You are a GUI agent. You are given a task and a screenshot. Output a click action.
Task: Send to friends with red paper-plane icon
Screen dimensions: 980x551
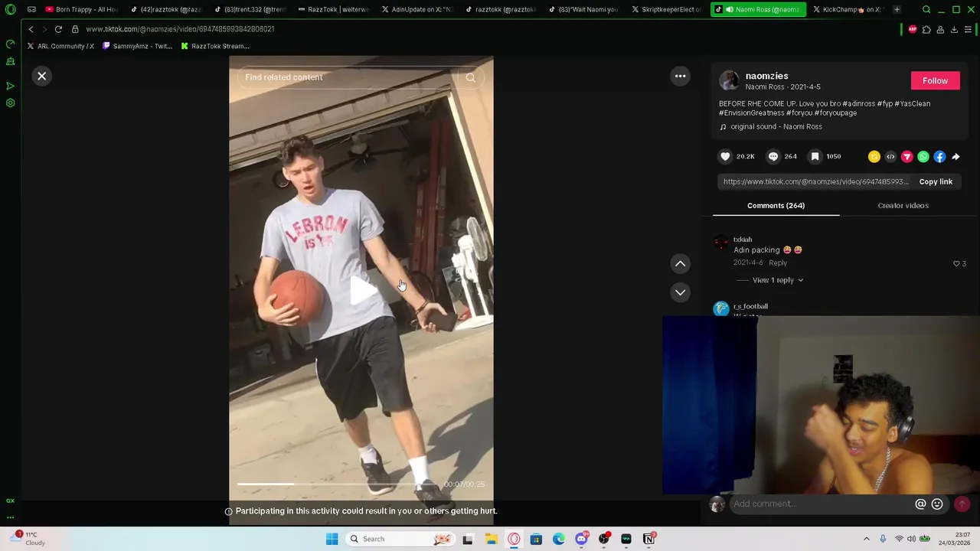coord(907,156)
